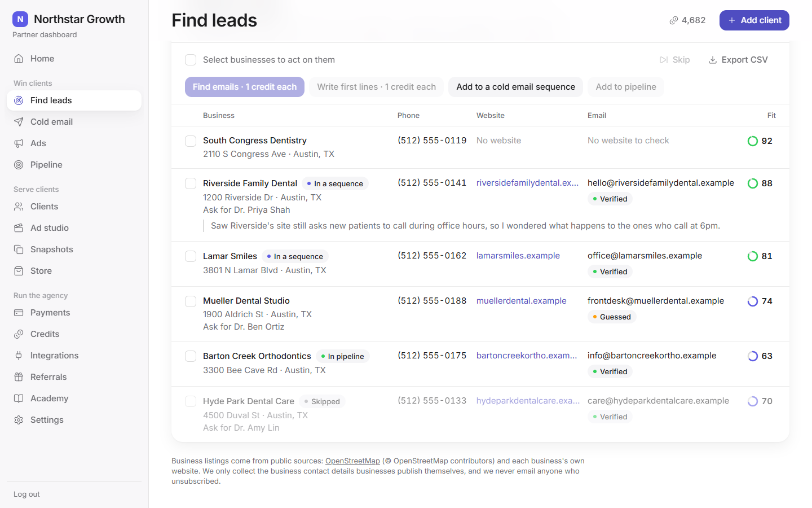Tick the Mueller Dental Studio checkbox

pyautogui.click(x=191, y=301)
